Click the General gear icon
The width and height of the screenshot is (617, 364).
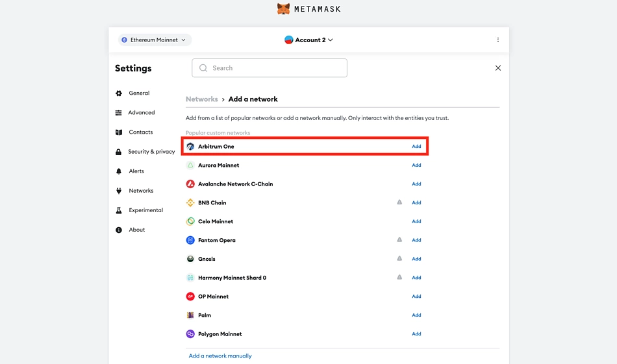click(x=119, y=93)
